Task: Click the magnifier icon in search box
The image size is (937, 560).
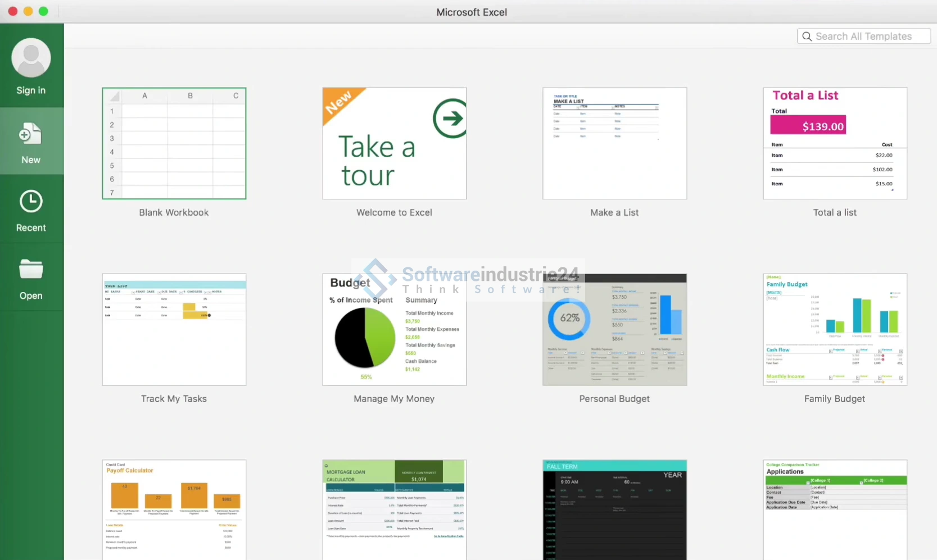Action: (807, 37)
